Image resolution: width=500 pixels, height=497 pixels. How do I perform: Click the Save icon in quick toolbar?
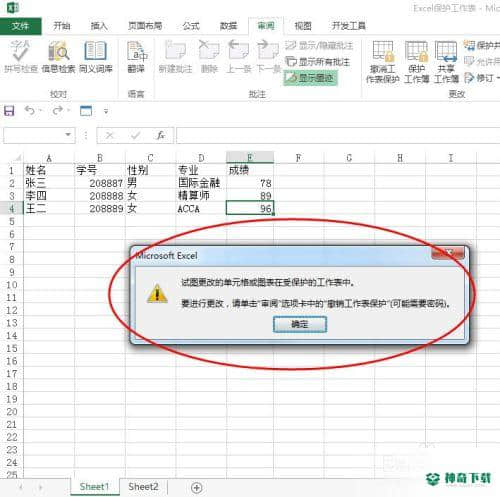pyautogui.click(x=9, y=111)
